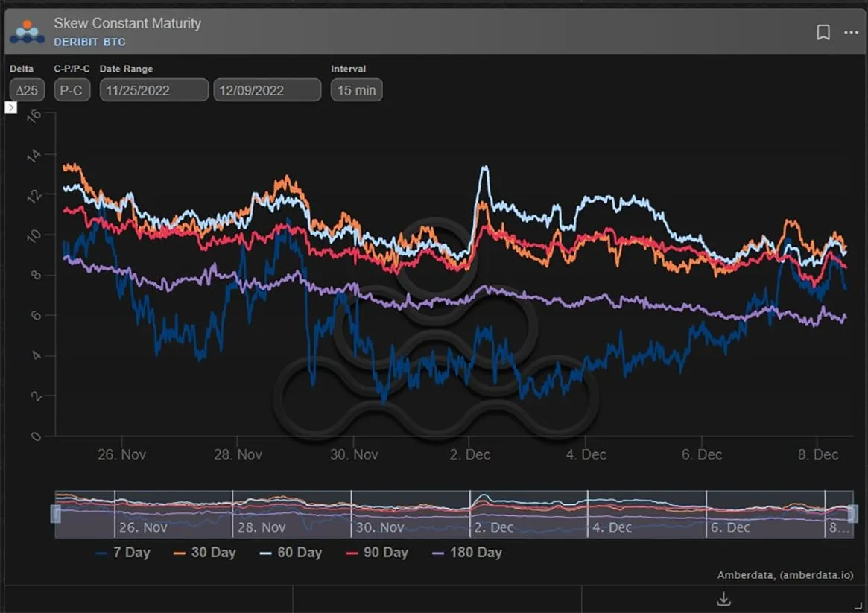
Task: Toggle the 90 Day series in legend
Action: point(377,552)
